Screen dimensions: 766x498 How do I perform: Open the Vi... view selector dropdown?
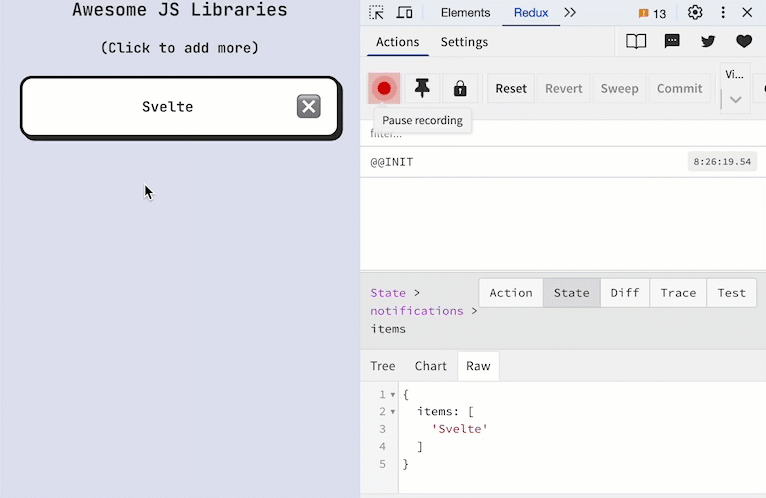(x=735, y=88)
